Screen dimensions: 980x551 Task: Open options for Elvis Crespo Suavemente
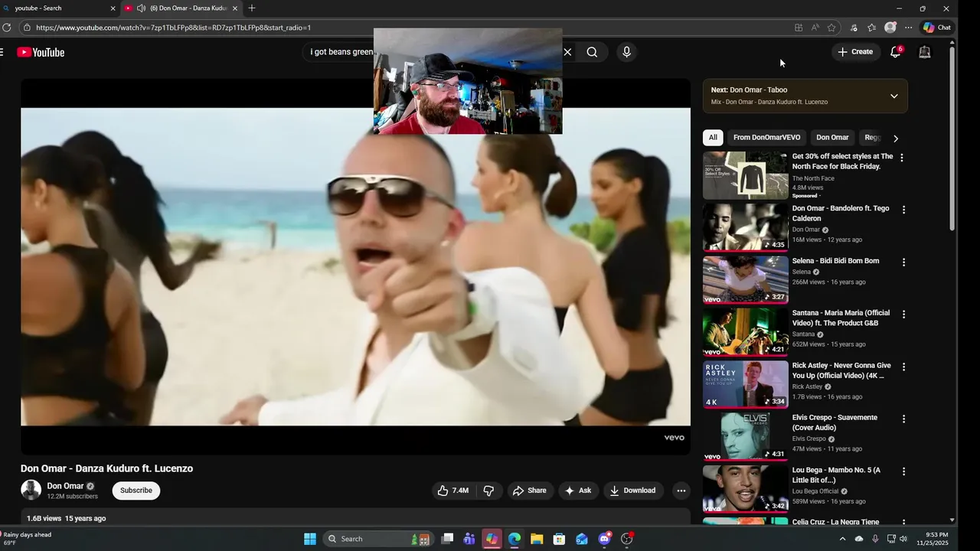[x=903, y=419]
